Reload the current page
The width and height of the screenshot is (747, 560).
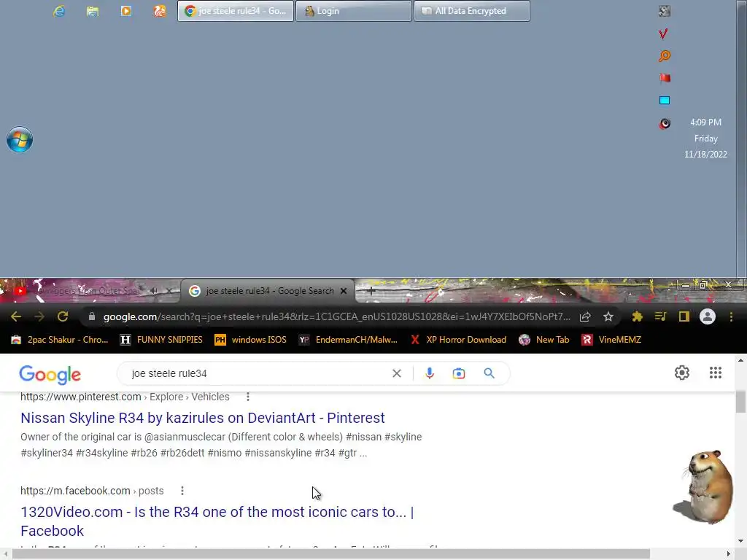(x=63, y=316)
